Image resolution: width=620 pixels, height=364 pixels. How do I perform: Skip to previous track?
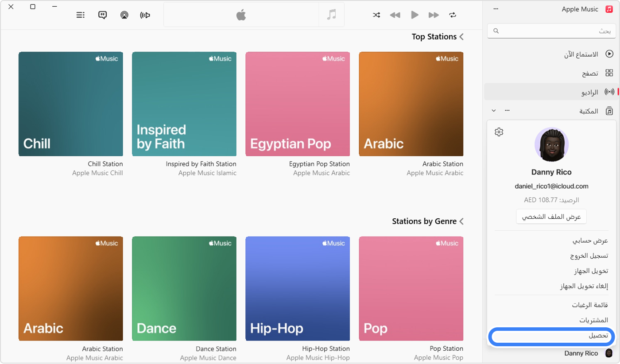(395, 15)
